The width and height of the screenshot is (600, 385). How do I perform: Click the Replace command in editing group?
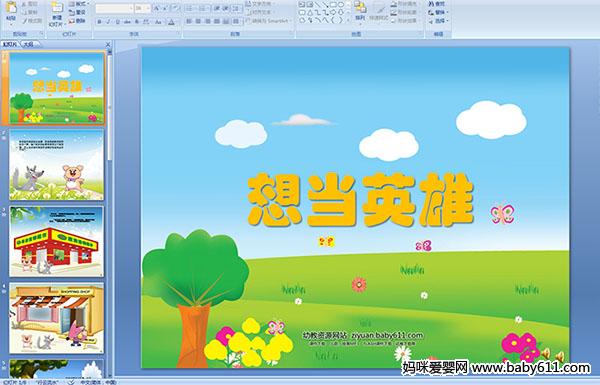point(437,12)
